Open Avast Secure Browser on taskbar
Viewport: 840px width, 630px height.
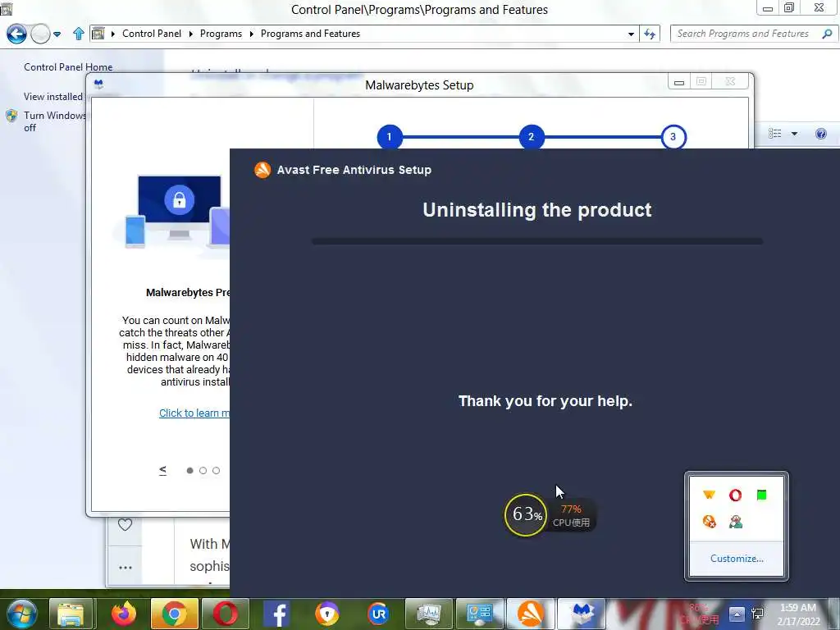(327, 614)
